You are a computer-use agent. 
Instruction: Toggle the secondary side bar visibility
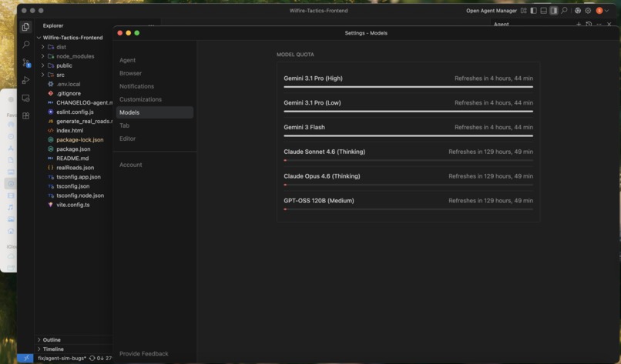pyautogui.click(x=553, y=11)
